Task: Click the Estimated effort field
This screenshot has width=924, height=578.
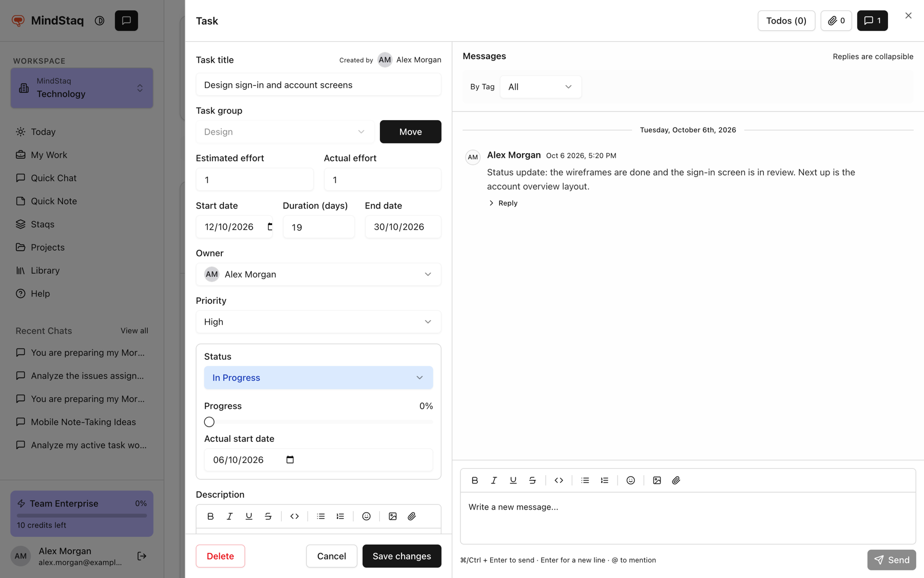Action: click(x=255, y=179)
